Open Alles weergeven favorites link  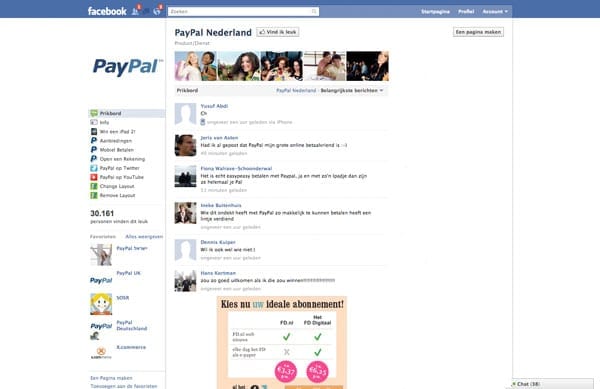(x=144, y=236)
